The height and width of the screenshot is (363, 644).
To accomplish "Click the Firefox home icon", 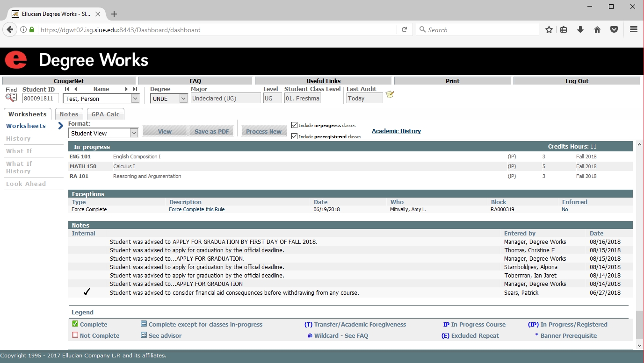I will pos(597,30).
